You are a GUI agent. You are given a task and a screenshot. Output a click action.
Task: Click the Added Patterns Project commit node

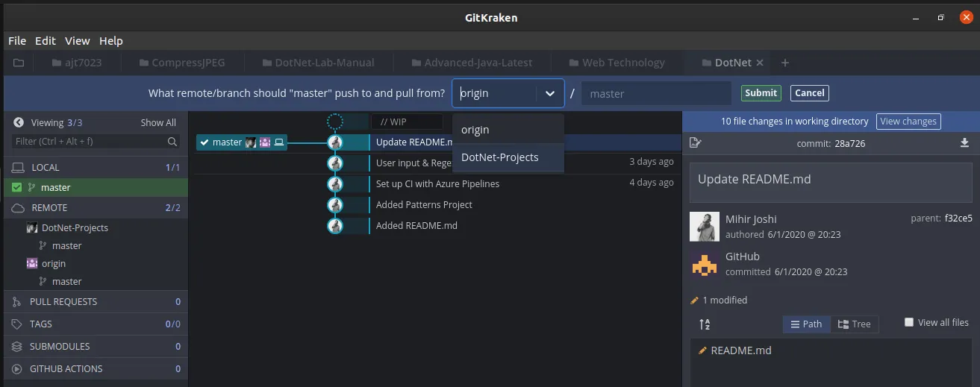[x=335, y=204]
